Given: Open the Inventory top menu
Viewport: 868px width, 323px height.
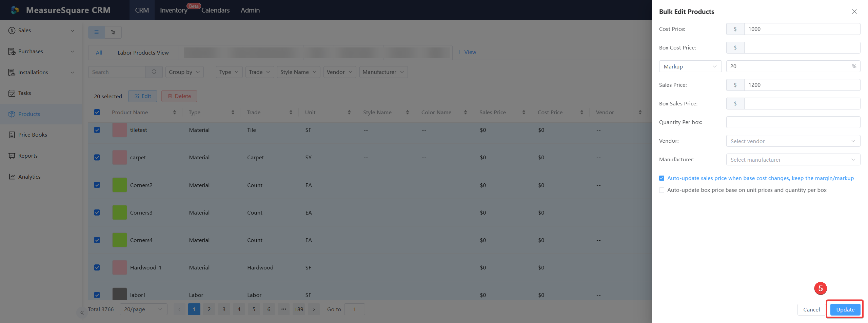Looking at the screenshot, I should [x=174, y=10].
